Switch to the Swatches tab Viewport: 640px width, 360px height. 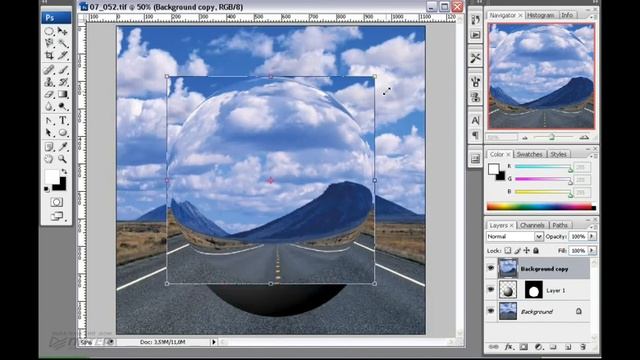pyautogui.click(x=529, y=154)
